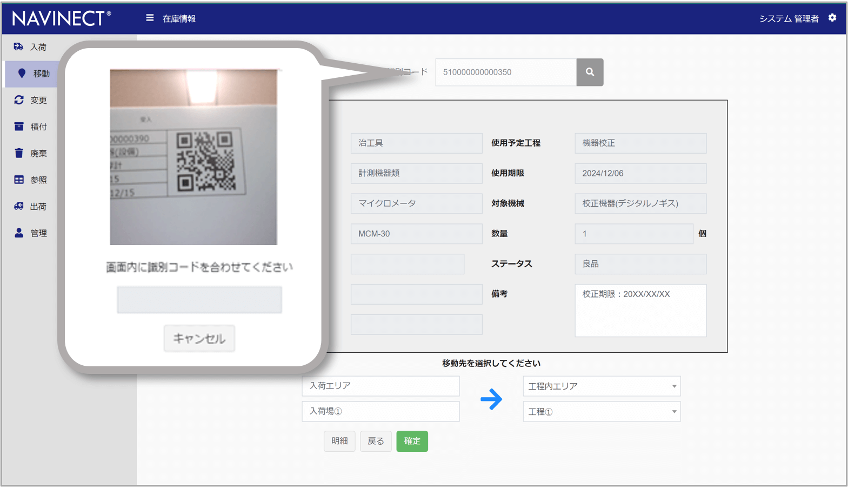Click the search magnifier button
Screen dimensions: 848x488
pyautogui.click(x=590, y=72)
